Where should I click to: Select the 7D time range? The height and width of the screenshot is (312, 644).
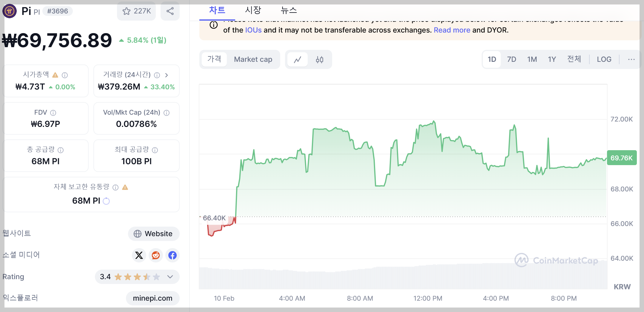511,59
